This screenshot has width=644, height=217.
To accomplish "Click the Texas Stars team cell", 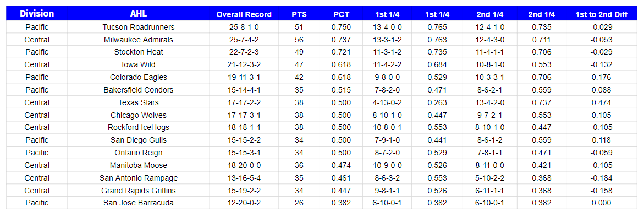I will [x=139, y=103].
